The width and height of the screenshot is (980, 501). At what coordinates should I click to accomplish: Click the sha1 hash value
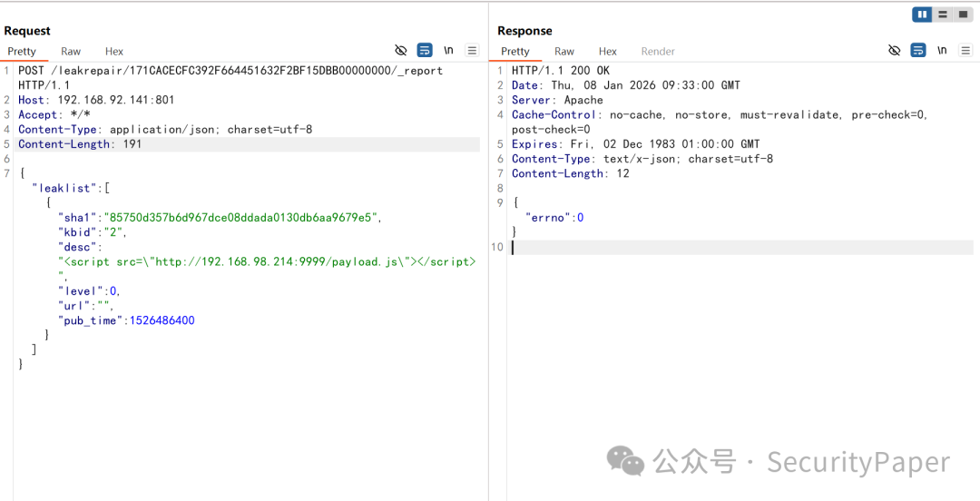[x=242, y=218]
